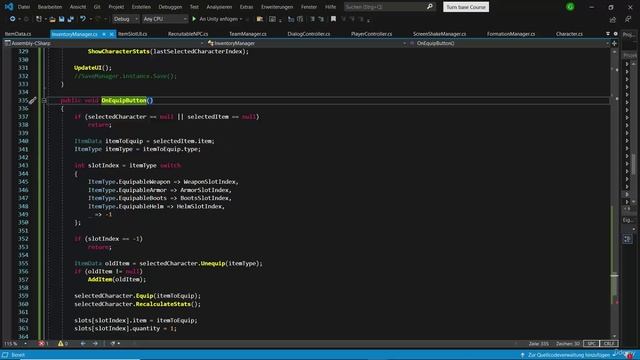640x360 pixels.
Task: Click the Zeile 335 line indicator
Action: tap(539, 344)
